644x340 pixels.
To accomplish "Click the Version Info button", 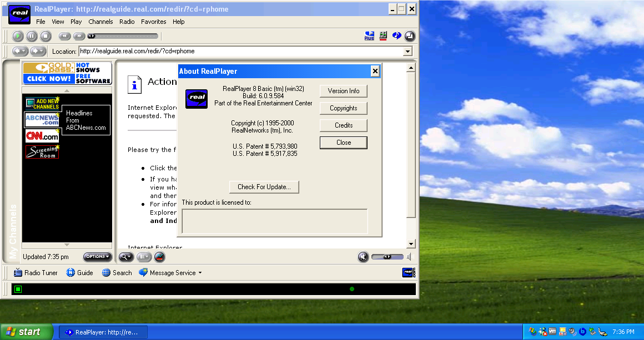I will coord(343,91).
